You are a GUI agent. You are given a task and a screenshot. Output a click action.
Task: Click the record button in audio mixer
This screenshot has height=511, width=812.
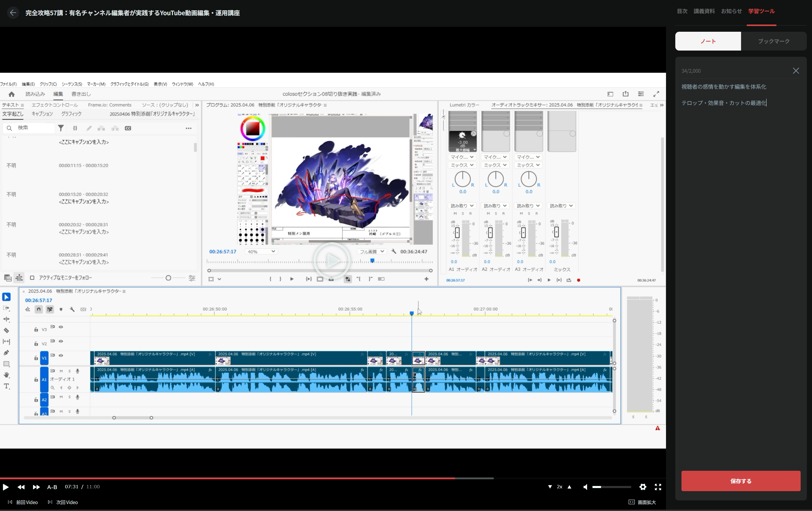coord(579,280)
